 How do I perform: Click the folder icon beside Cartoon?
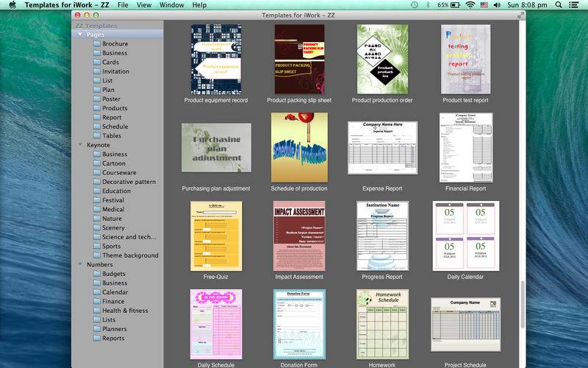pos(97,163)
